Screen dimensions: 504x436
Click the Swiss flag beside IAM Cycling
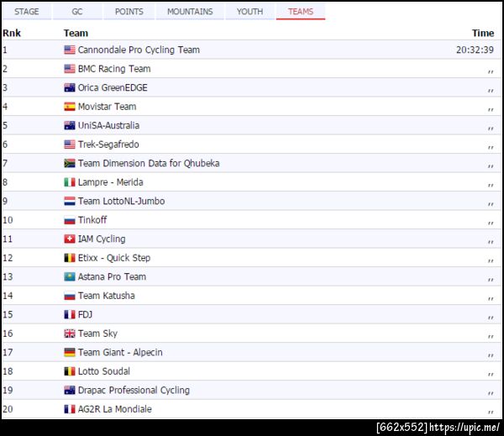pos(70,239)
